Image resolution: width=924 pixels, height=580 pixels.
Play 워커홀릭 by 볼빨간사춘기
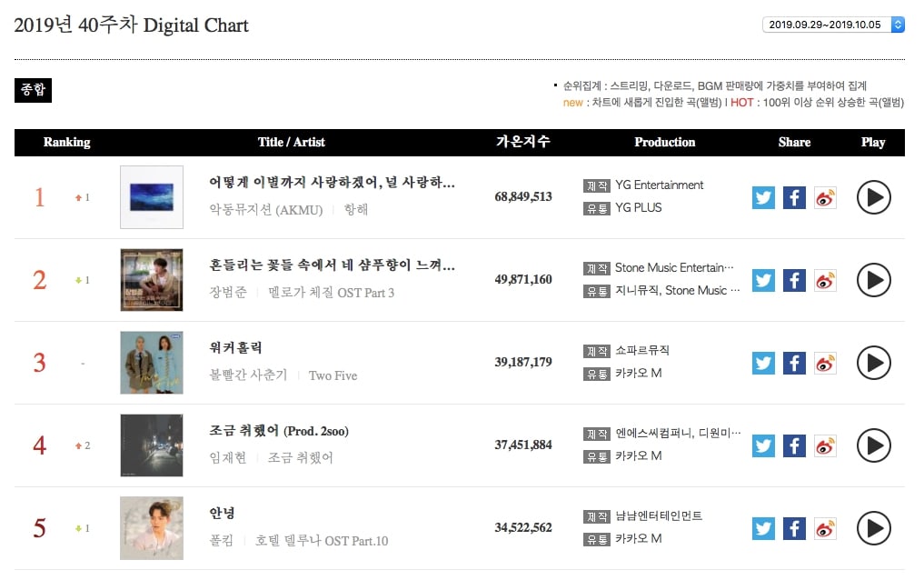[x=873, y=363]
